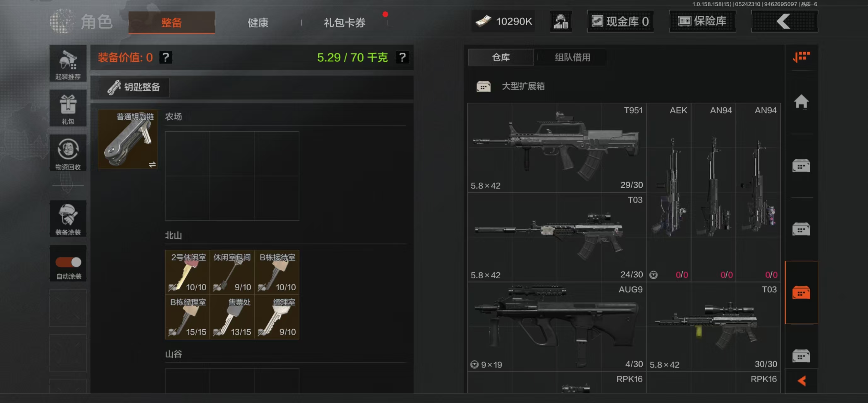Screen dimensions: 868x403
Task: Open the 物资回收 recycling icon
Action: (68, 153)
